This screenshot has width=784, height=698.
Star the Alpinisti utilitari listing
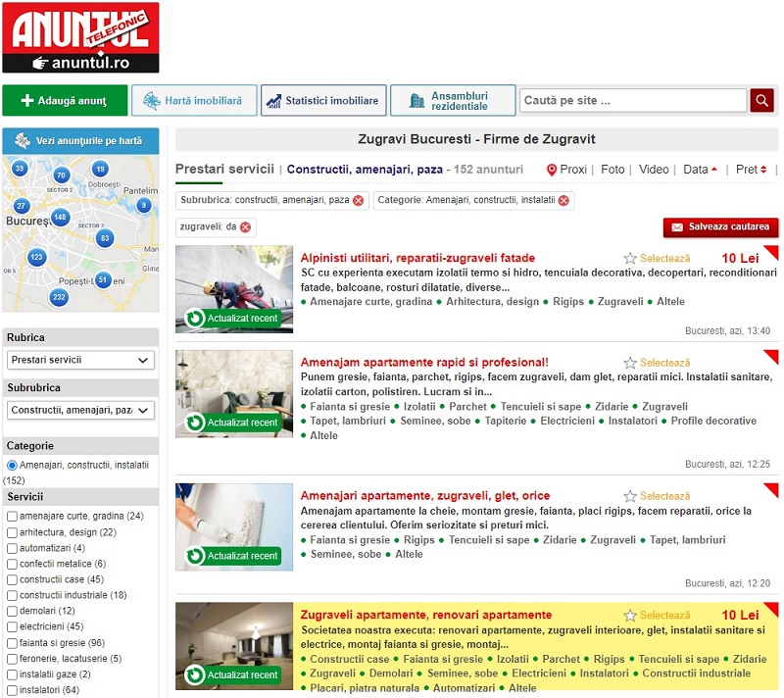[630, 259]
